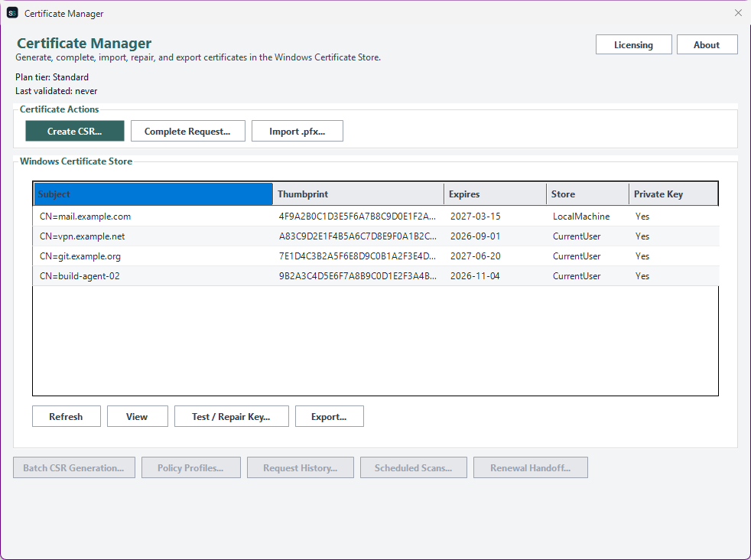Sort by the Private Key column header
Image resolution: width=751 pixels, height=560 pixels.
674,194
